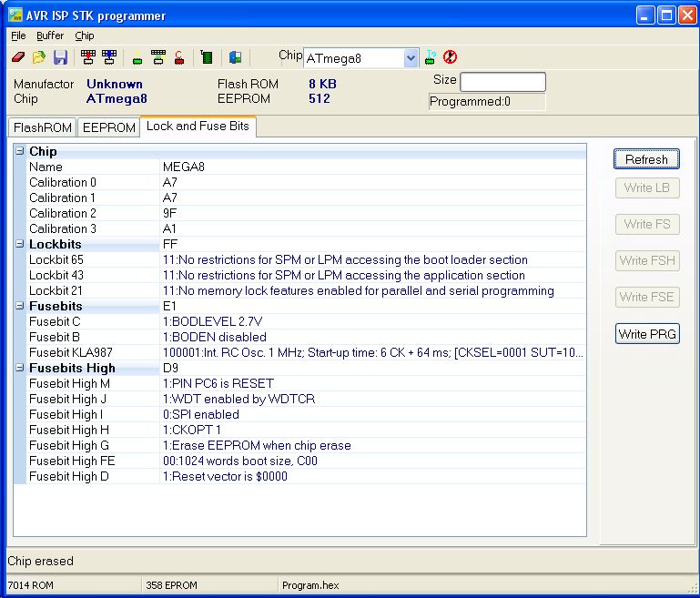
Task: Click the identify chip icon with question mark
Action: tap(431, 57)
